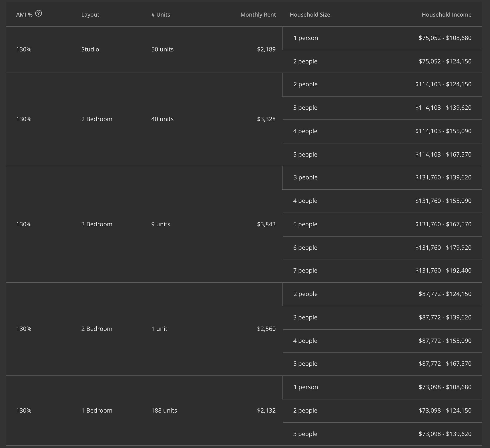This screenshot has height=448, width=490.
Task: Click the Monthly Rent column header
Action: 258,15
